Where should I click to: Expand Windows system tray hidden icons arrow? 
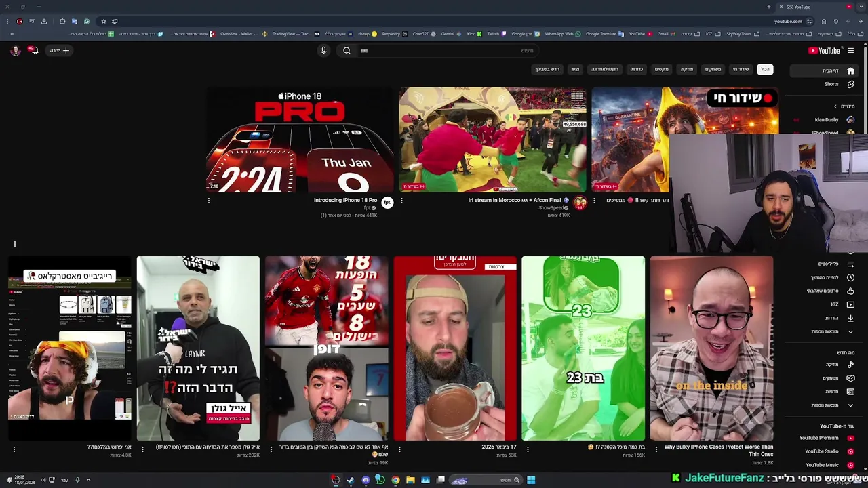(x=87, y=480)
